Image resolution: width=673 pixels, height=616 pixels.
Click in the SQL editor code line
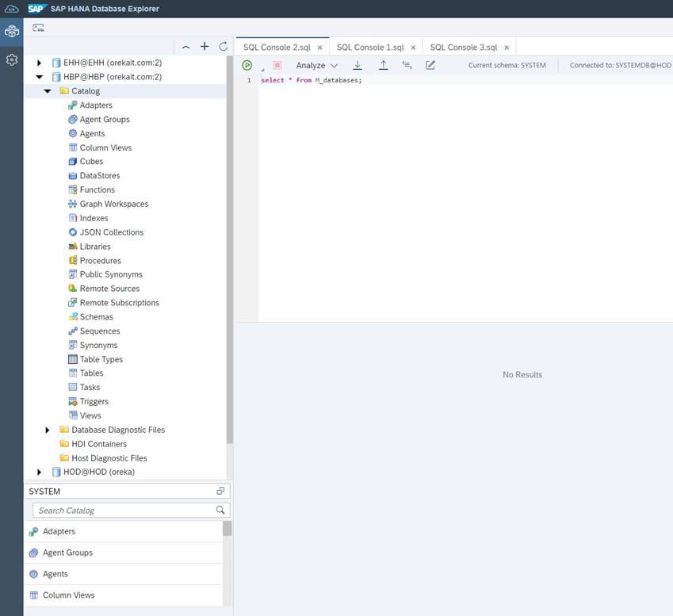(x=312, y=80)
